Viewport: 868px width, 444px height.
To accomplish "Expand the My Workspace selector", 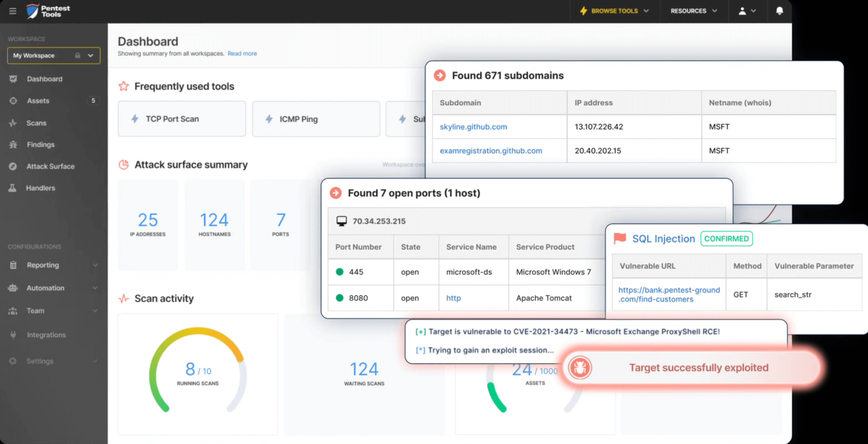I will (90, 56).
